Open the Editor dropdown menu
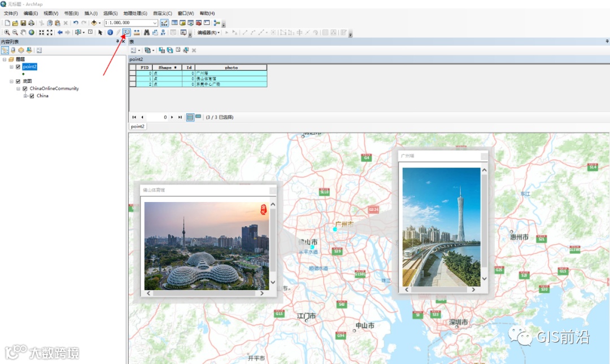Image resolution: width=610 pixels, height=364 pixels. pos(208,33)
